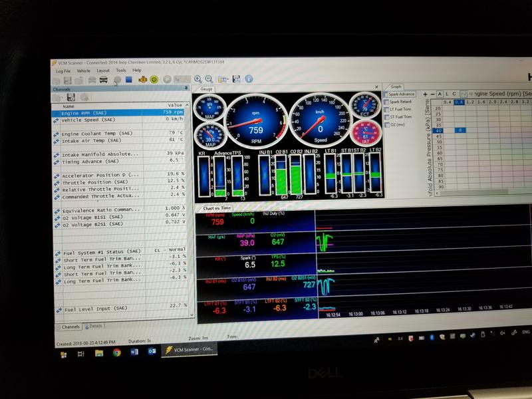The width and height of the screenshot is (532, 399).
Task: Click the blue square stop scanning icon
Action: [128, 79]
